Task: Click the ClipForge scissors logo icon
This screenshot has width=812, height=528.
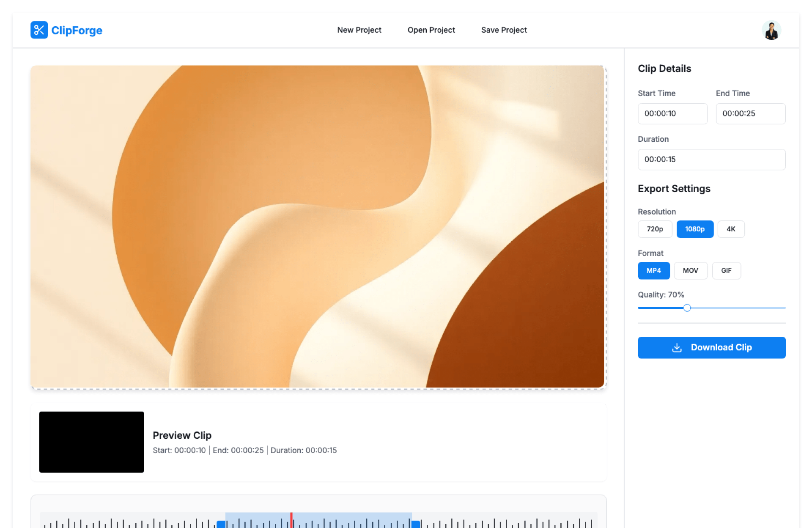Action: point(39,30)
